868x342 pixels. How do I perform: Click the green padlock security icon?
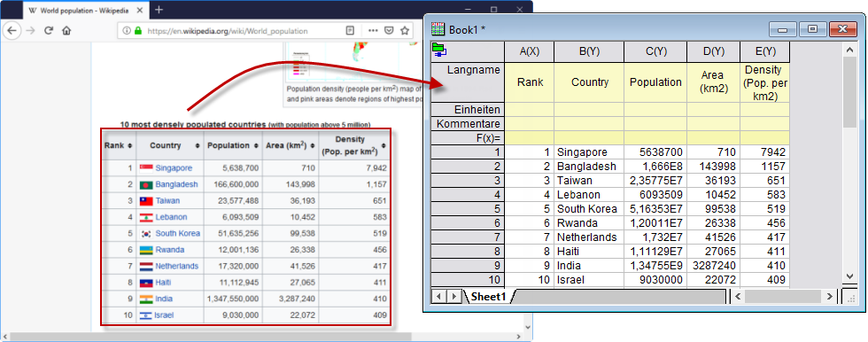pyautogui.click(x=138, y=31)
